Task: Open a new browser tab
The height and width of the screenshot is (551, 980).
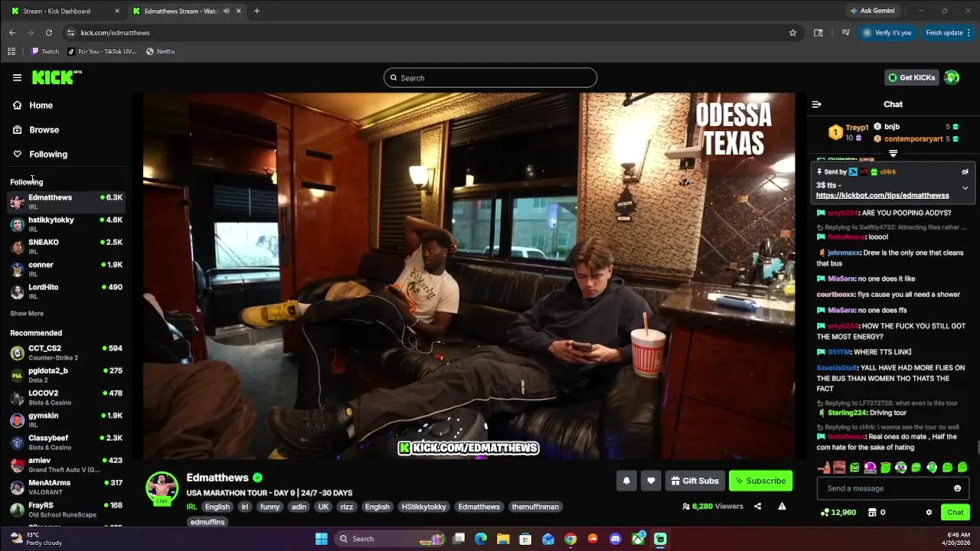Action: pyautogui.click(x=256, y=11)
